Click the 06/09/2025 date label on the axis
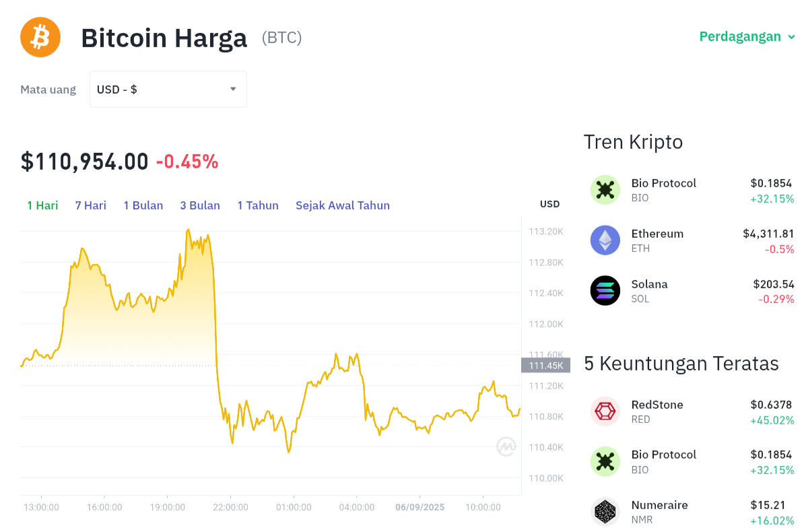Screen dimensions: 804x532 tap(420, 507)
